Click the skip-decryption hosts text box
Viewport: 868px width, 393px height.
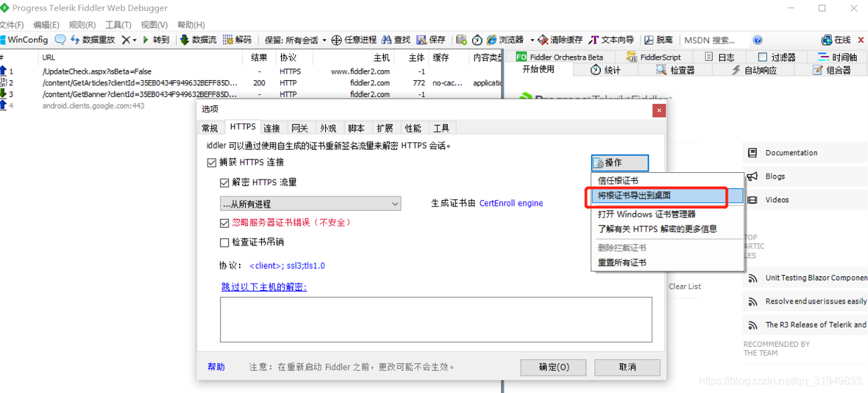(436, 320)
